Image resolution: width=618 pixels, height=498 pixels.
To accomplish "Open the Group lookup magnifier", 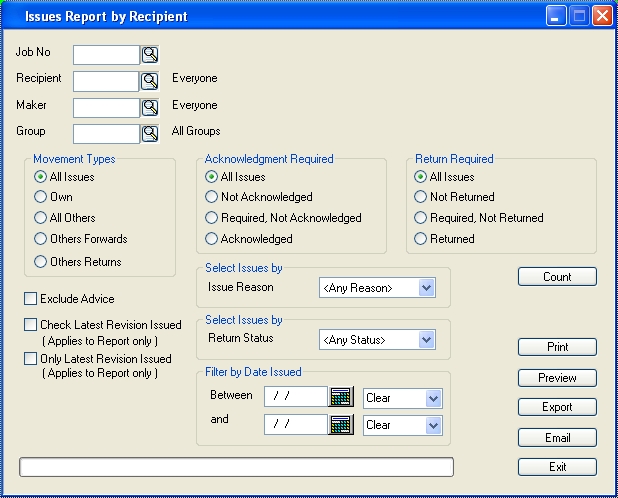I will pyautogui.click(x=150, y=134).
